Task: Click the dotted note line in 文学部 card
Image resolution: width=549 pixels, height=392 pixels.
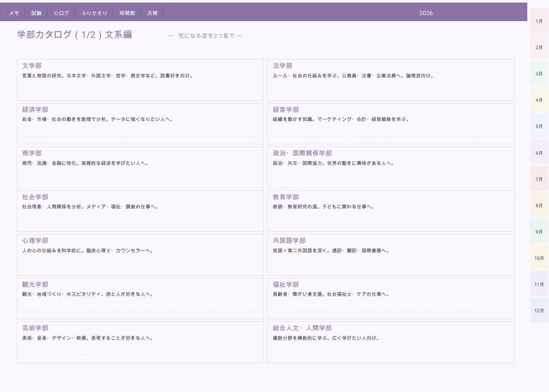Action: 140,92
